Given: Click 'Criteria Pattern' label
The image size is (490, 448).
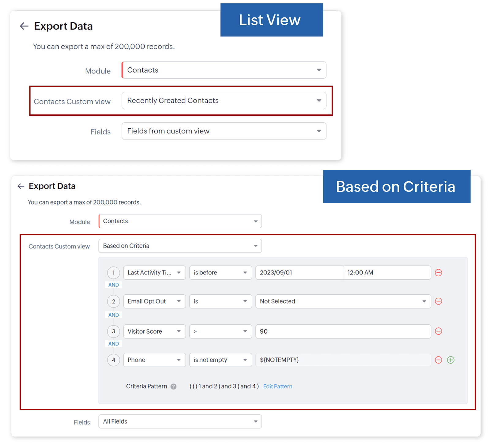Looking at the screenshot, I should tap(147, 386).
